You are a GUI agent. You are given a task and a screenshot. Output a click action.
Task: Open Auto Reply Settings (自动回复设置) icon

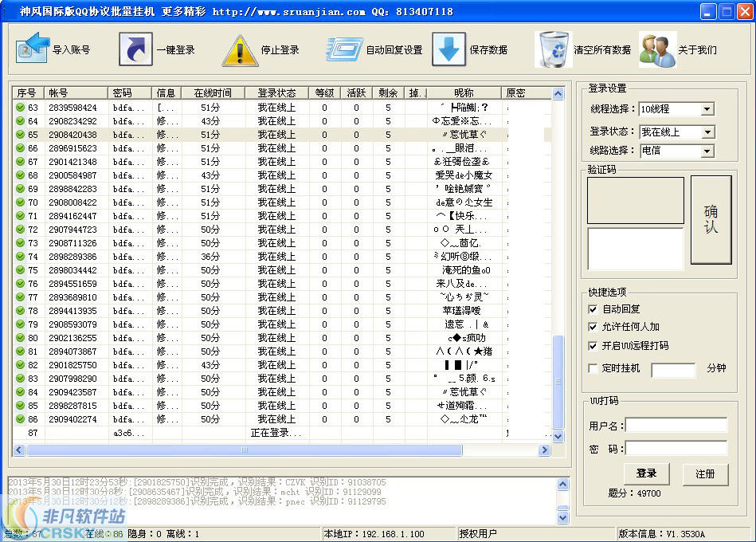(344, 49)
